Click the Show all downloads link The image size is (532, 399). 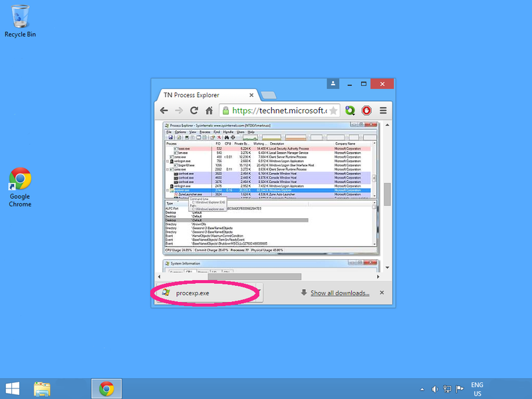pos(340,293)
